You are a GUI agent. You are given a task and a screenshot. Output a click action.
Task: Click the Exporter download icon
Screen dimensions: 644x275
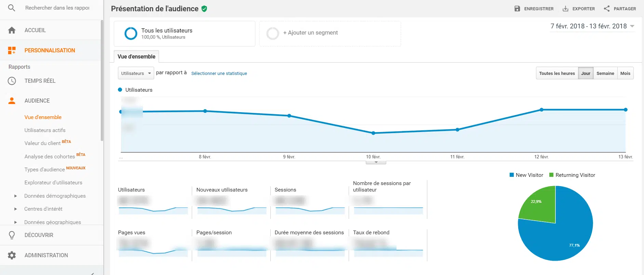(x=565, y=9)
